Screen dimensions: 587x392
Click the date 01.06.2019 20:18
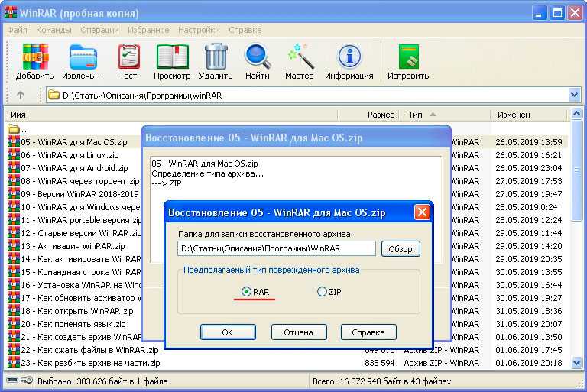click(x=529, y=363)
